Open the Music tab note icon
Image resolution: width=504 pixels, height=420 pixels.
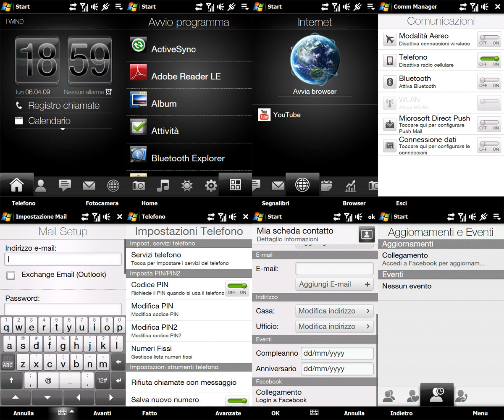coord(163,185)
